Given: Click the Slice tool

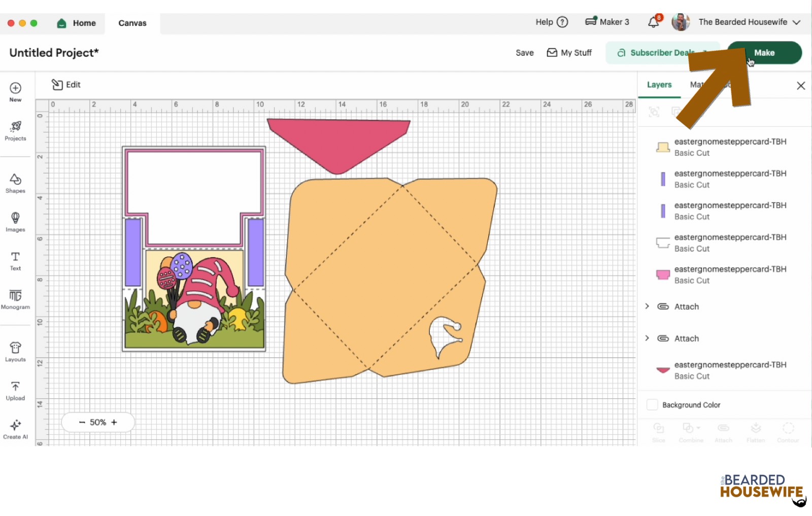Looking at the screenshot, I should click(x=659, y=432).
